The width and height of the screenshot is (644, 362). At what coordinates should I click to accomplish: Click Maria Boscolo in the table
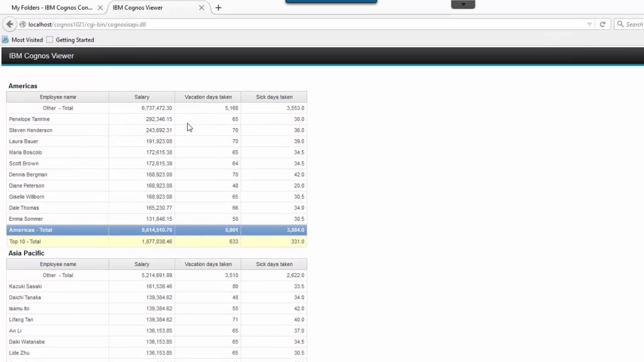(x=26, y=152)
